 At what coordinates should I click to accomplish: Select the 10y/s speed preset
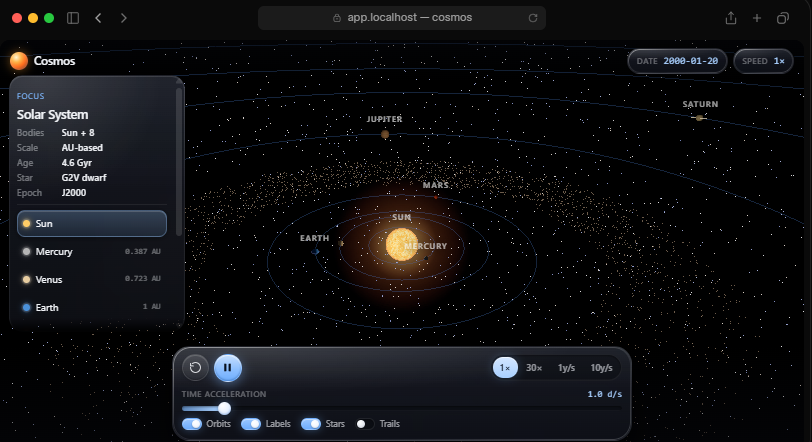pos(601,367)
